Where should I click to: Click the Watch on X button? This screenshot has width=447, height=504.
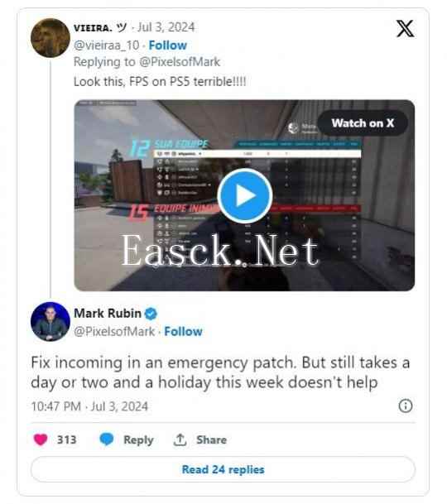coord(363,123)
